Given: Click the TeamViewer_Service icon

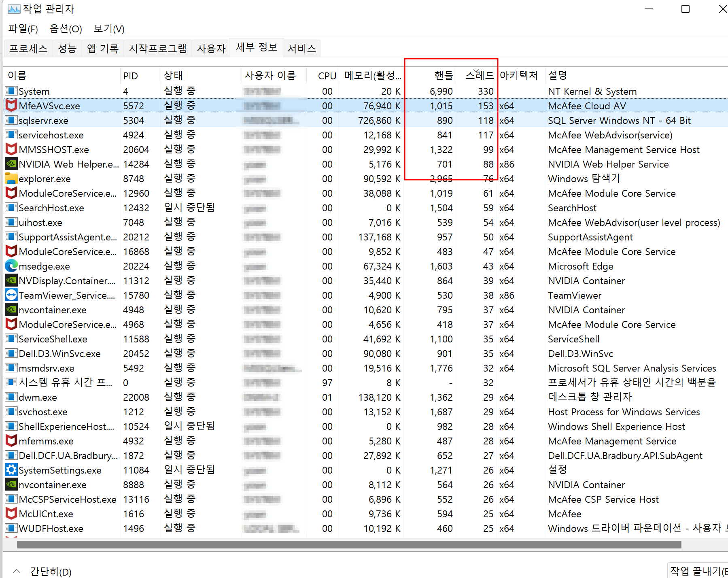Looking at the screenshot, I should pyautogui.click(x=11, y=295).
